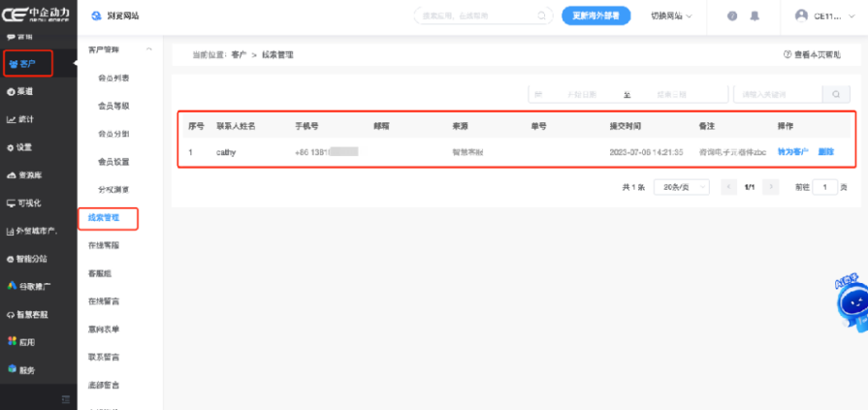Viewport: 868px width, 410px height.
Task: Click the 中企动力 CE logo
Action: click(36, 16)
